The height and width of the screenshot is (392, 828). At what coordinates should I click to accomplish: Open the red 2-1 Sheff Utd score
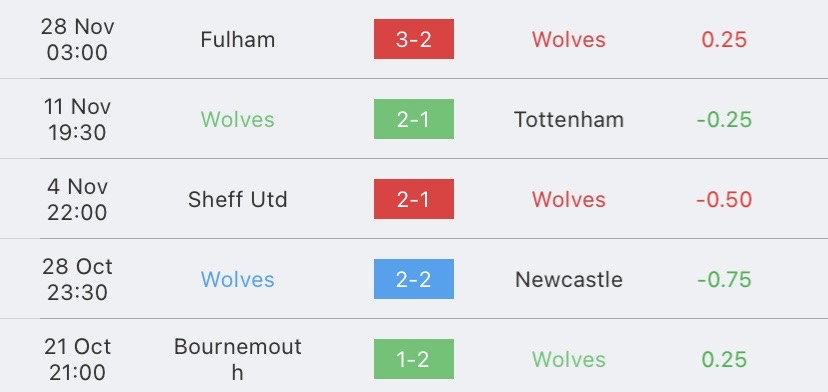coord(413,199)
